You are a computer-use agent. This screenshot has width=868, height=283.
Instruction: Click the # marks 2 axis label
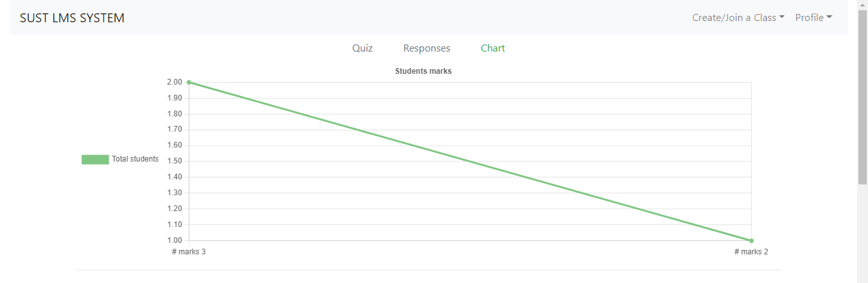pyautogui.click(x=751, y=252)
